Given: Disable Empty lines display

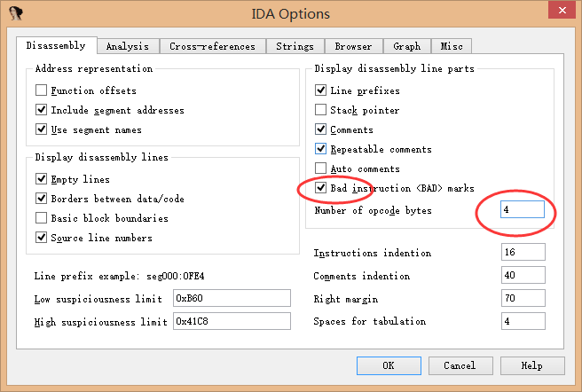Looking at the screenshot, I should (42, 179).
